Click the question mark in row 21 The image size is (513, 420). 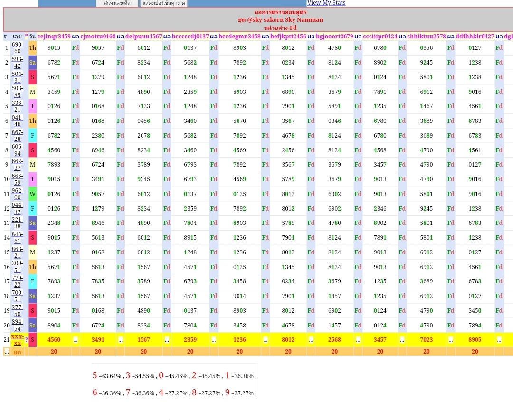[x=27, y=340]
